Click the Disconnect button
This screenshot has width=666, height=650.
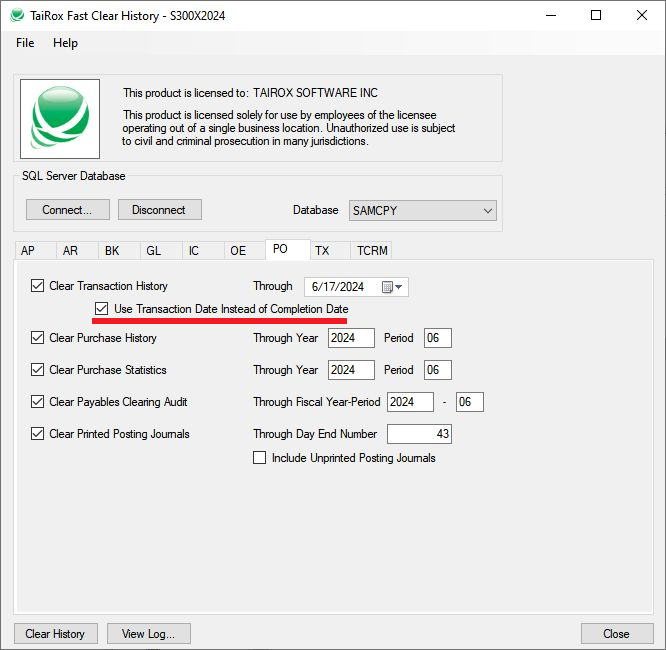point(159,209)
